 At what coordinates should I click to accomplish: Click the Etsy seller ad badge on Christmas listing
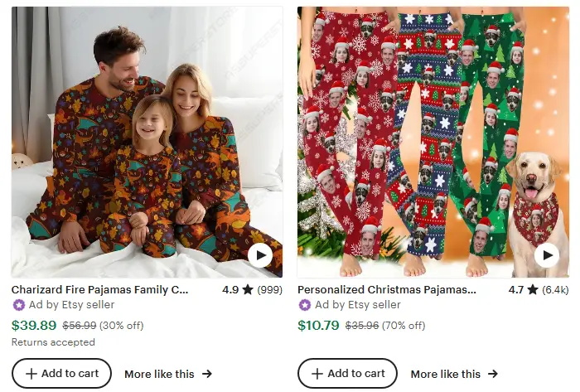[305, 305]
